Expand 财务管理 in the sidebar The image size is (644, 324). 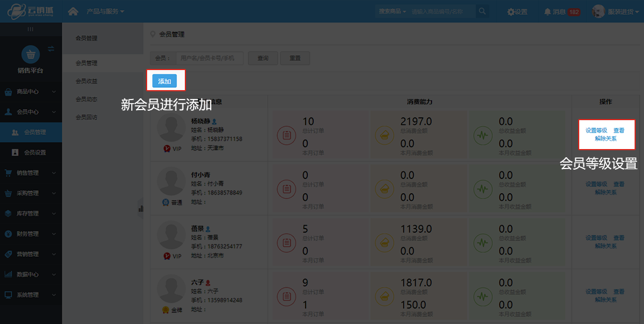click(x=31, y=234)
